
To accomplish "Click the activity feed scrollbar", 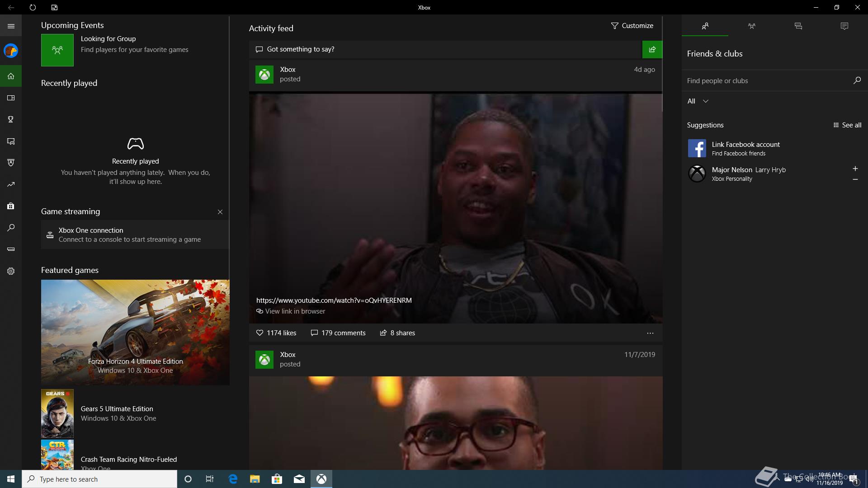I will point(662,65).
